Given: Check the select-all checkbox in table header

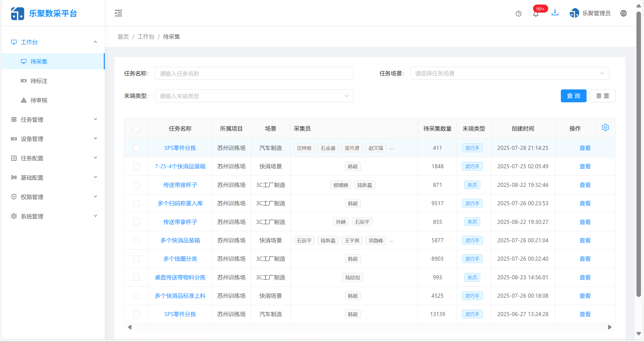Looking at the screenshot, I should coord(136,128).
